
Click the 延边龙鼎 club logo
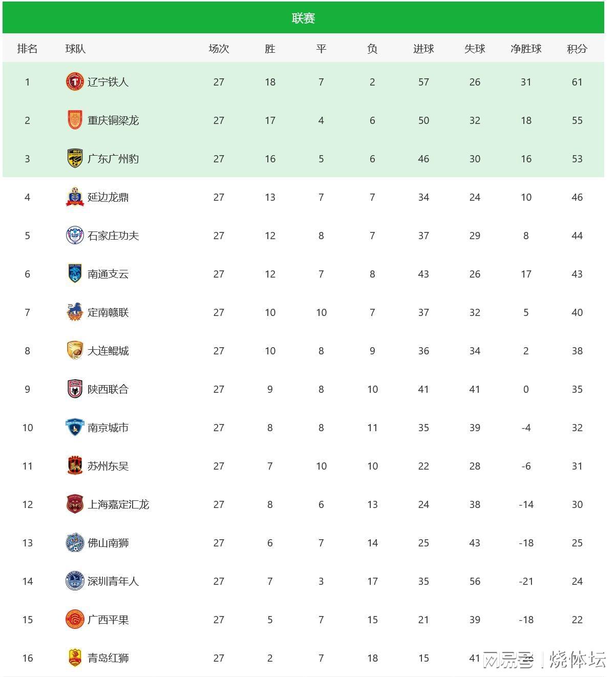point(75,197)
